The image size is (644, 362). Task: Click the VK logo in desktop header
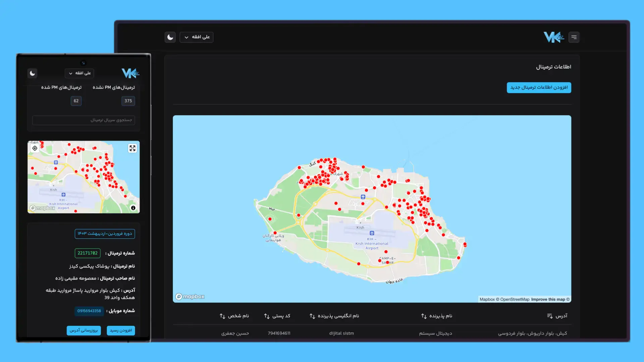click(x=553, y=37)
